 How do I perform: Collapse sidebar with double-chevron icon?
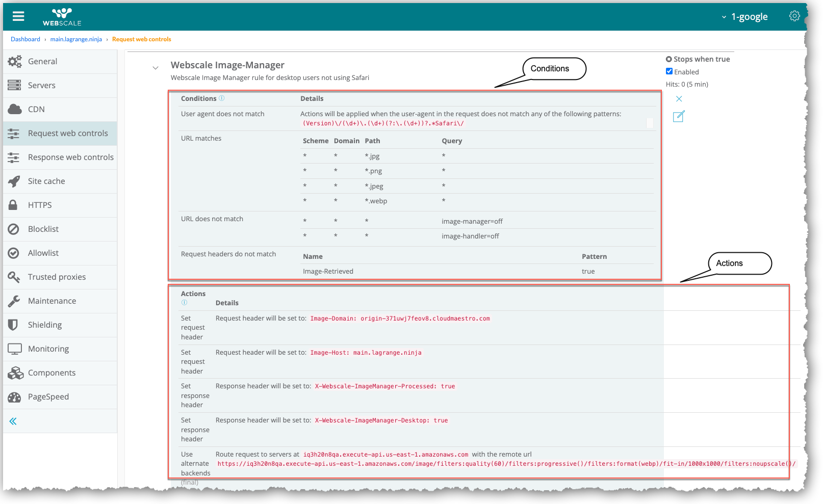coord(13,421)
